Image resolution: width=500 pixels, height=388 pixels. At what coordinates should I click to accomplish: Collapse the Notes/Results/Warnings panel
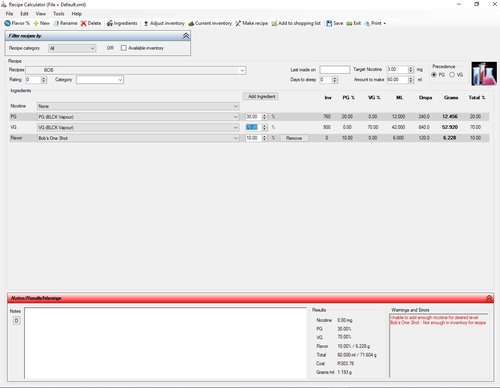pyautogui.click(x=489, y=298)
